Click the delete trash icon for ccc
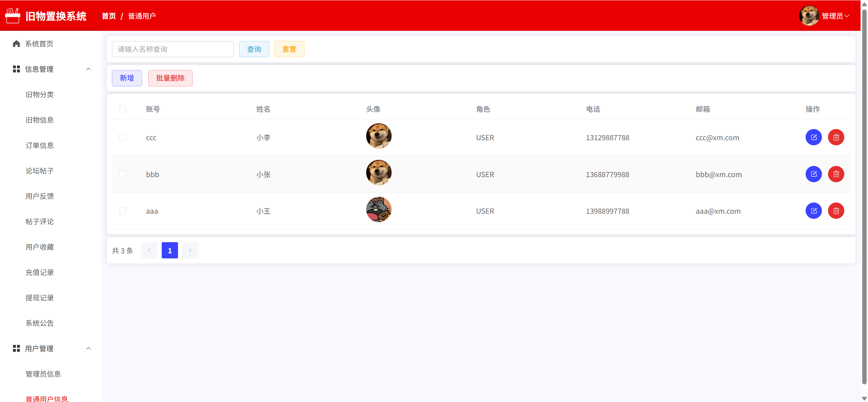 836,137
